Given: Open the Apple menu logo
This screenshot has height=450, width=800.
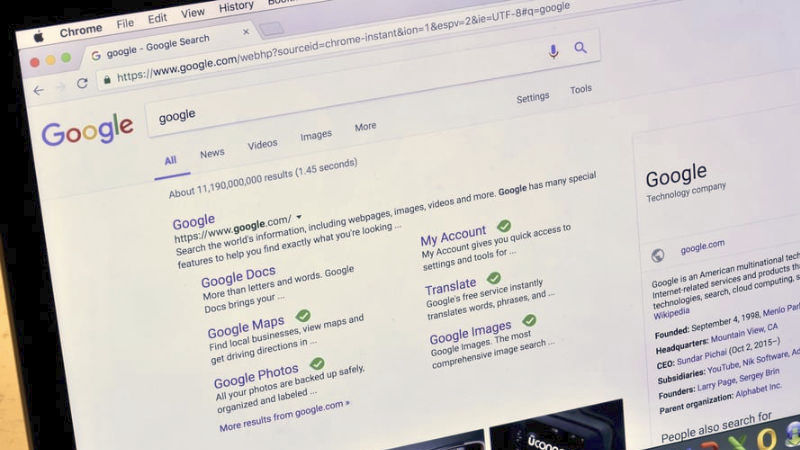Looking at the screenshot, I should pos(39,37).
